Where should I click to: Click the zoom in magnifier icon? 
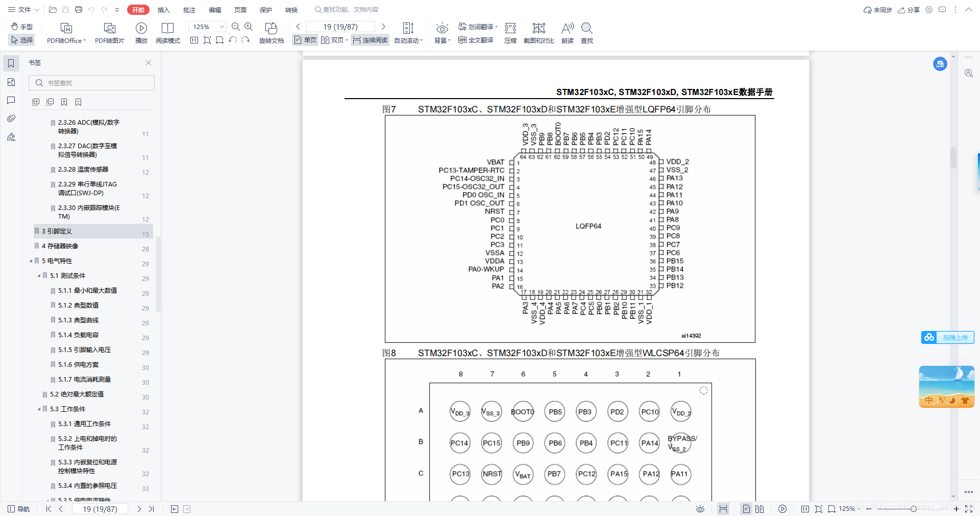(249, 27)
